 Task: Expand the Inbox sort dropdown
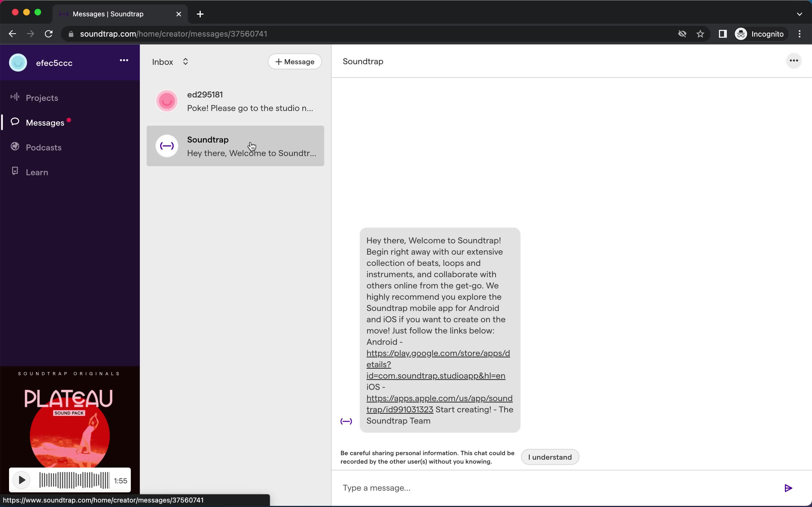(185, 61)
